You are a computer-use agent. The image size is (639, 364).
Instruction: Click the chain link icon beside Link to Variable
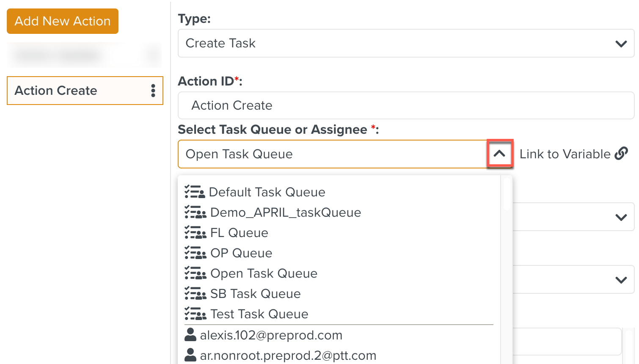(621, 154)
